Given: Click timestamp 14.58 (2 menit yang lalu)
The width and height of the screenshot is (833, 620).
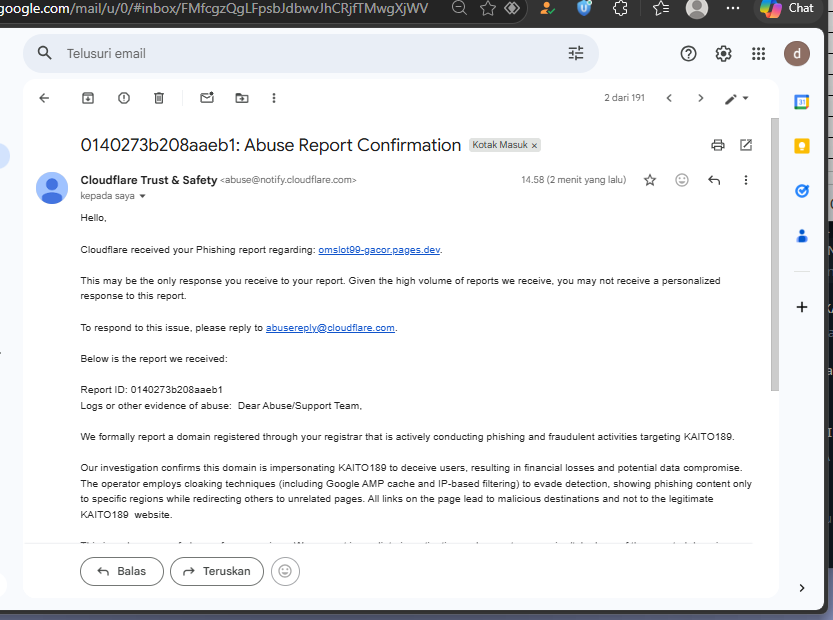Looking at the screenshot, I should pyautogui.click(x=573, y=180).
